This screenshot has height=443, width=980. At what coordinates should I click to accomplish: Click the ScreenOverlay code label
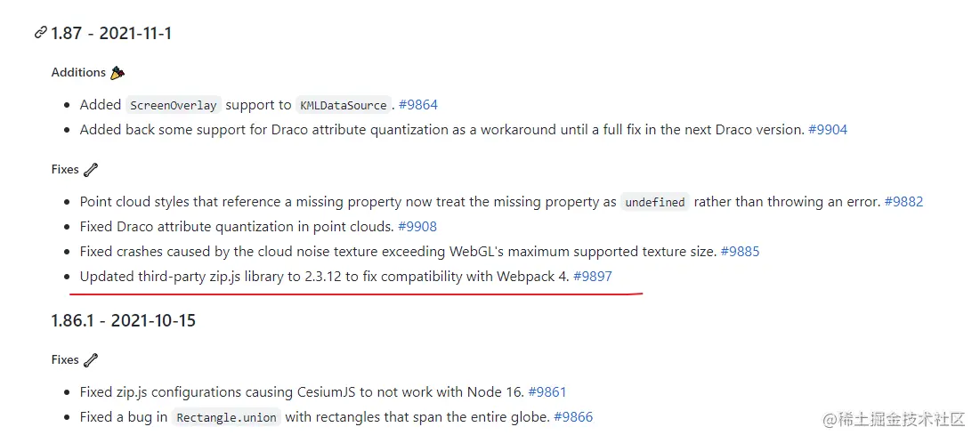tap(173, 105)
